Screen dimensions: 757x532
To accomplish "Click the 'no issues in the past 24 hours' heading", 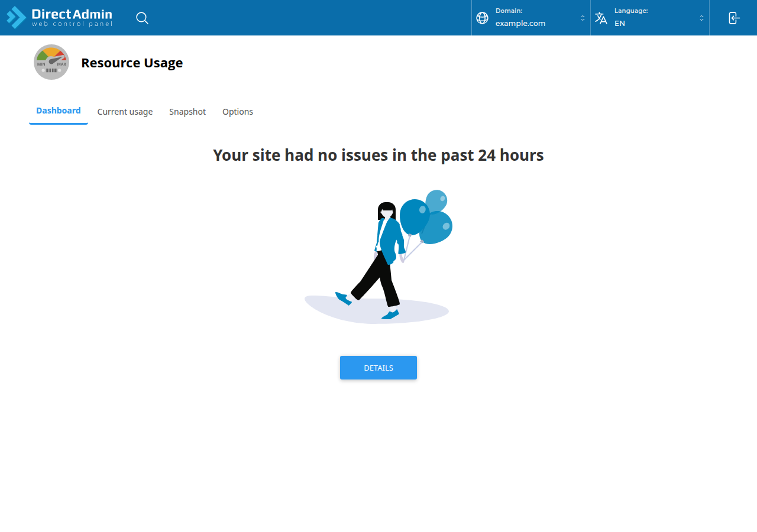I will click(378, 155).
